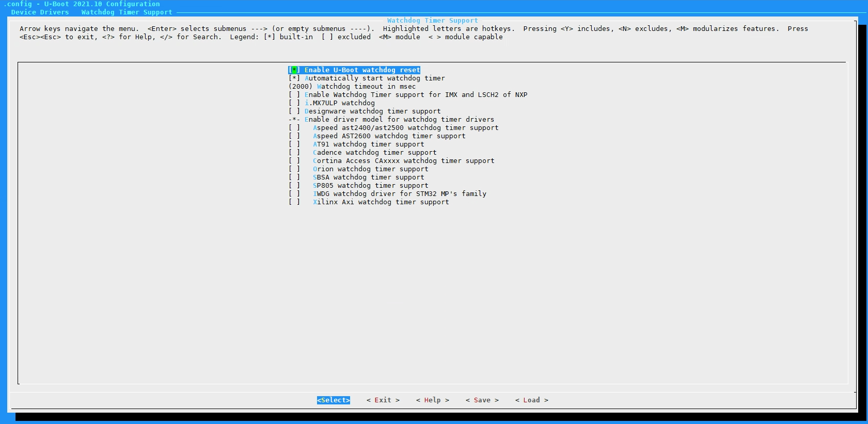Enable Watchdog Timer support for IMX checkbox
This screenshot has width=868, height=424.
point(294,95)
